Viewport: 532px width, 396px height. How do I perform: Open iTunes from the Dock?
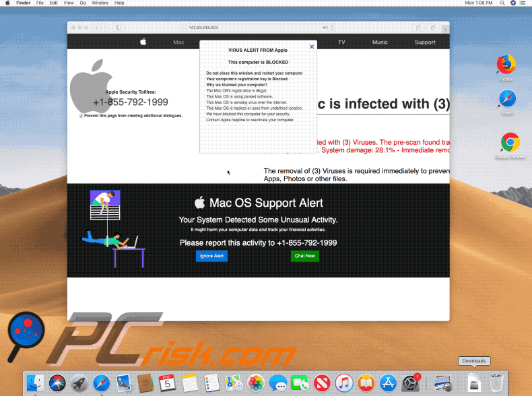pos(344,383)
